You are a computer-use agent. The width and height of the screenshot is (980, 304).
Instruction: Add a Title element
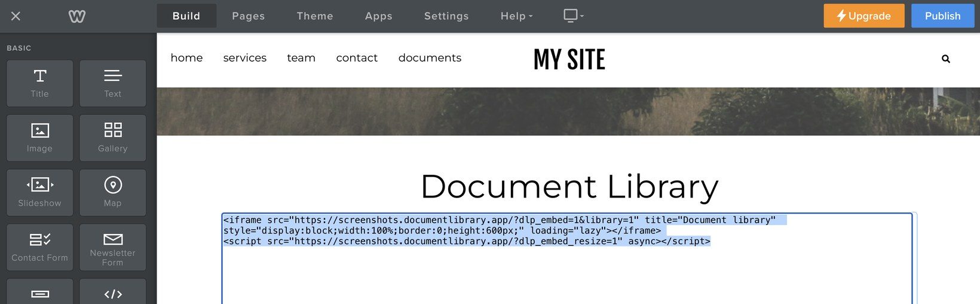(x=40, y=83)
